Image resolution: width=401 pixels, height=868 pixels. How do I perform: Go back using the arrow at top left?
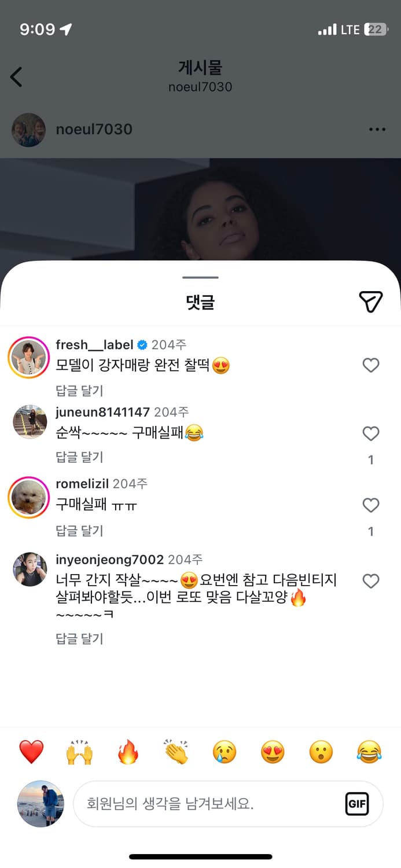pyautogui.click(x=16, y=76)
